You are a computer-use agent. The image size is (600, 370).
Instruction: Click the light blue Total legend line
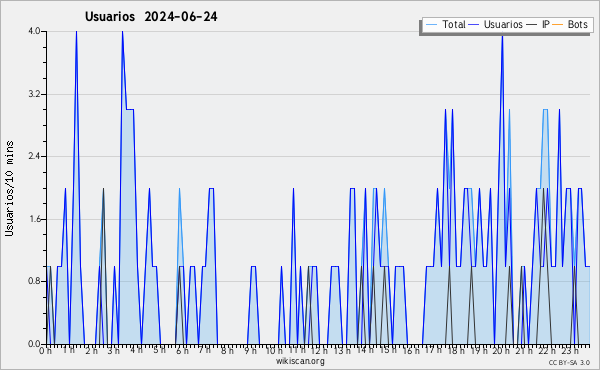click(431, 25)
